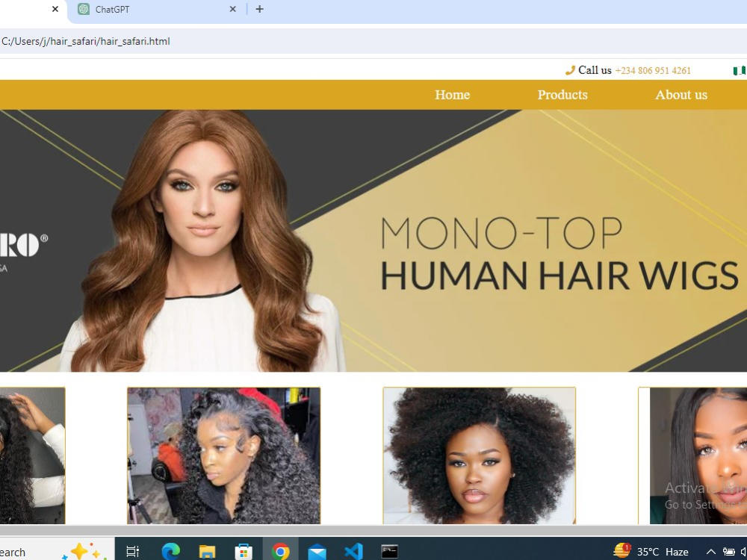The width and height of the screenshot is (747, 560).
Task: Click the Nigerian flag icon
Action: click(740, 71)
